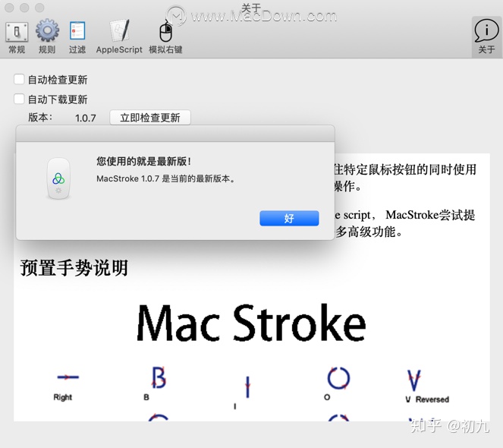Screen dimensions: 503x448
Task: Confirm dialog with the 好 button
Action: click(289, 219)
